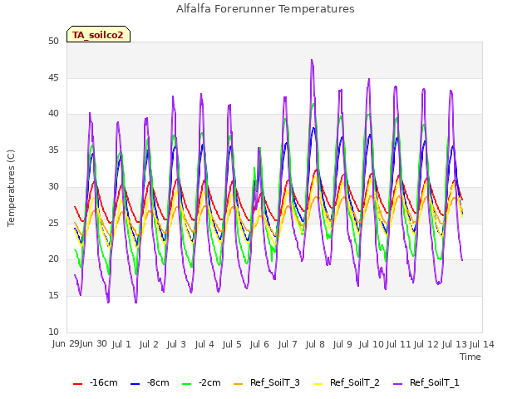Click the Temperatures (C) axis label
This screenshot has height=399, width=532.
(11, 188)
